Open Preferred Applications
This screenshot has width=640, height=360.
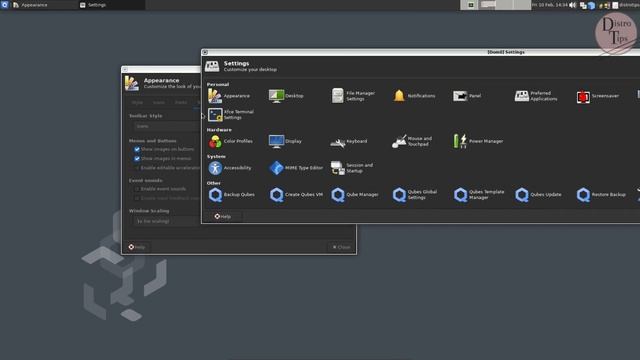536,96
